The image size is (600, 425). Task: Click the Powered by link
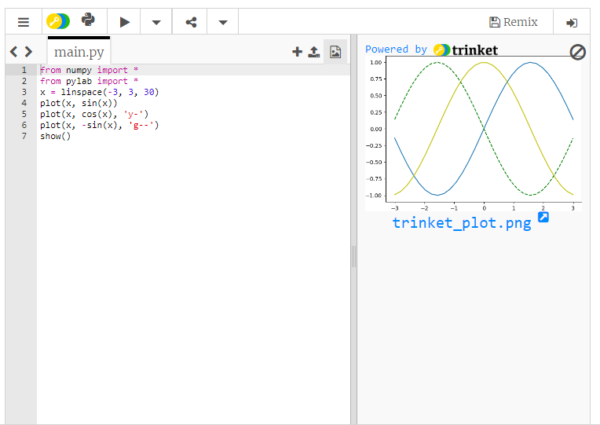click(x=396, y=49)
